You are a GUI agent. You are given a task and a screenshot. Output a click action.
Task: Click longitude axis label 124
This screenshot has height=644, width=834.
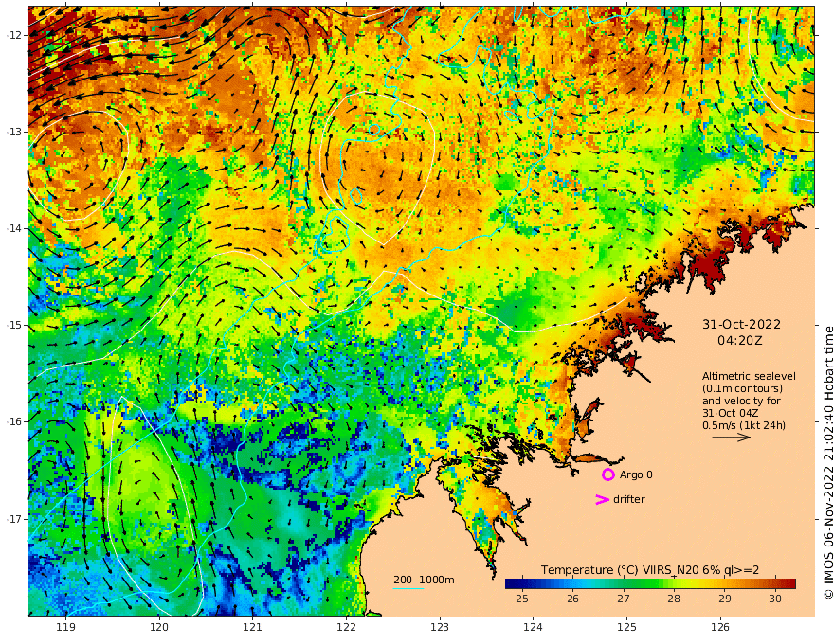pos(533,627)
